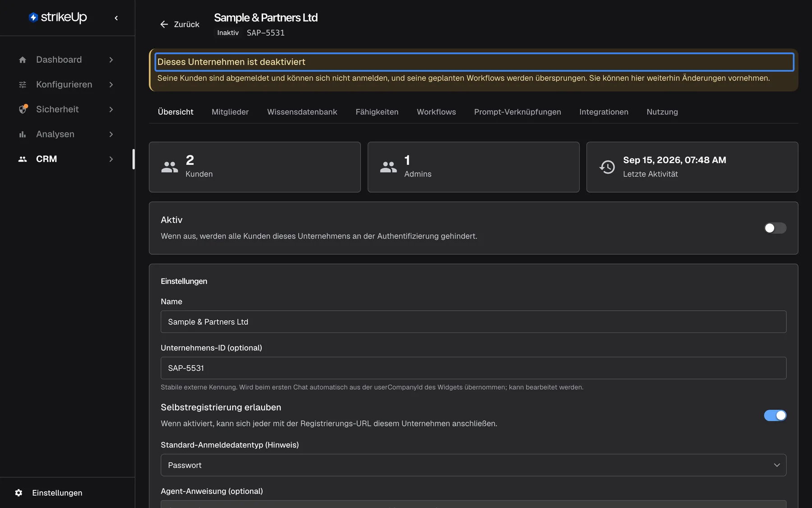This screenshot has width=812, height=508.
Task: Disable Selbstregistrierung erlauben toggle
Action: (x=775, y=415)
